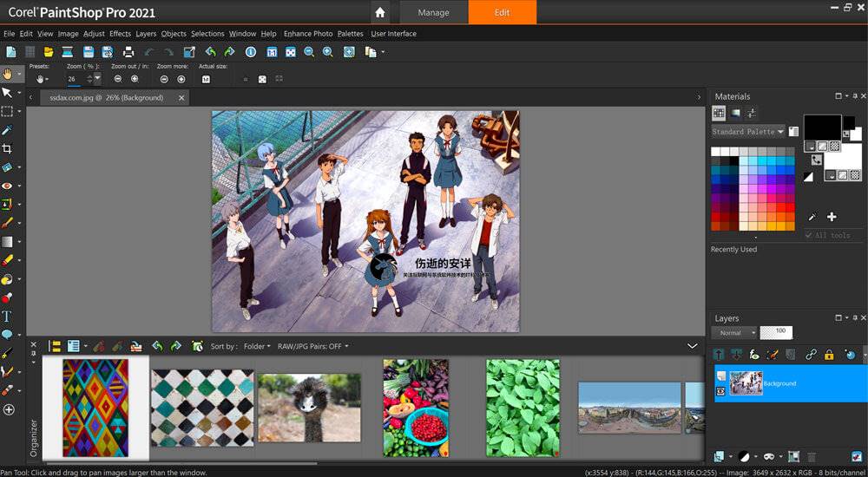Switch to the Manage tab

click(433, 12)
